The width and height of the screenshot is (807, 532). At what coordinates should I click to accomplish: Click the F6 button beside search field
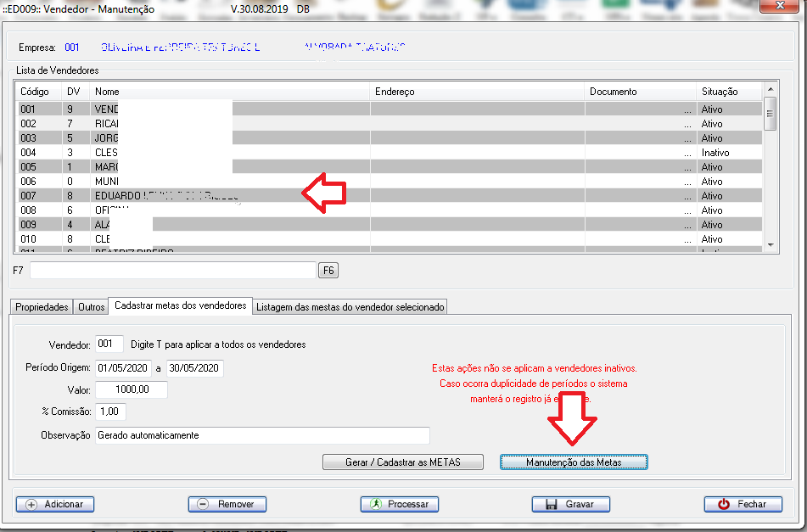[328, 270]
